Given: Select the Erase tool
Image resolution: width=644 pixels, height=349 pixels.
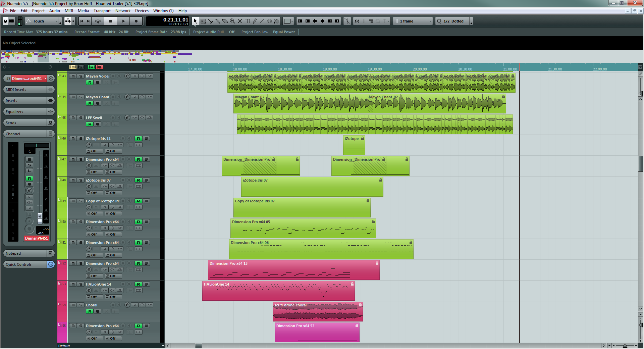Looking at the screenshot, I should click(225, 21).
